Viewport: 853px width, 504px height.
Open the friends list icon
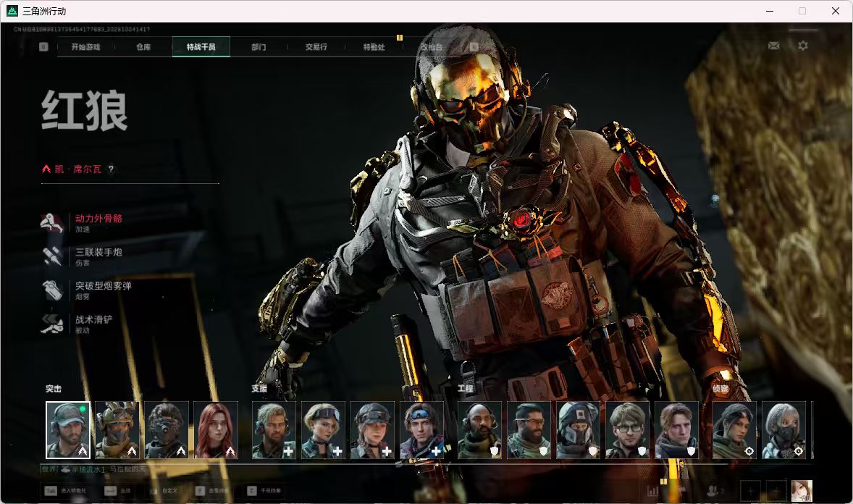(713, 491)
